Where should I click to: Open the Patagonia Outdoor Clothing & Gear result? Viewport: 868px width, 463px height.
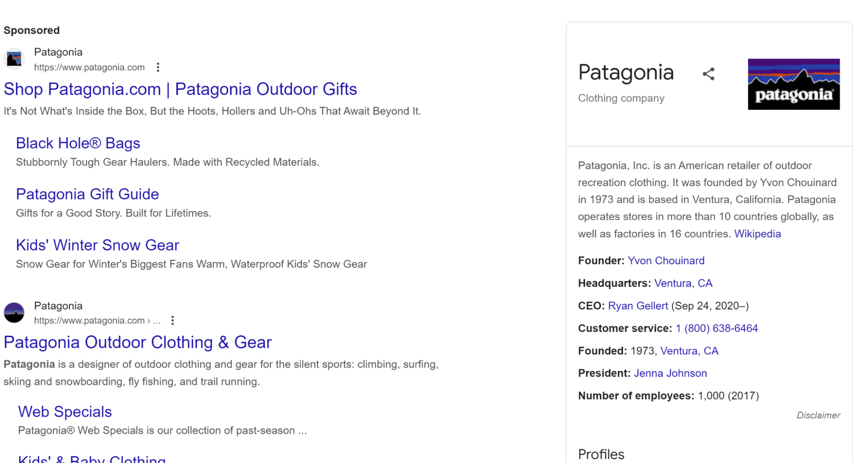[x=137, y=342]
